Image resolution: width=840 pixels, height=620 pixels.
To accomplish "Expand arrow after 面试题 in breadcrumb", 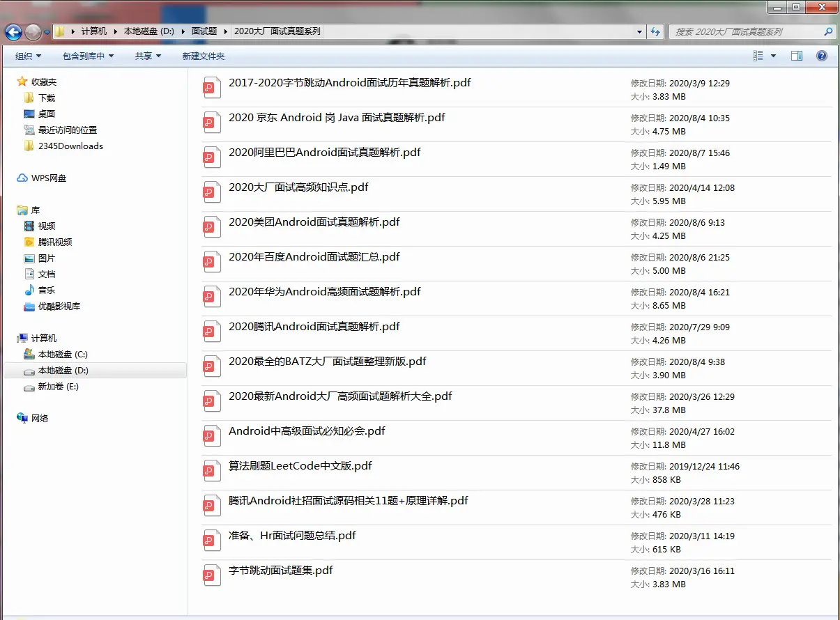I will point(226,31).
